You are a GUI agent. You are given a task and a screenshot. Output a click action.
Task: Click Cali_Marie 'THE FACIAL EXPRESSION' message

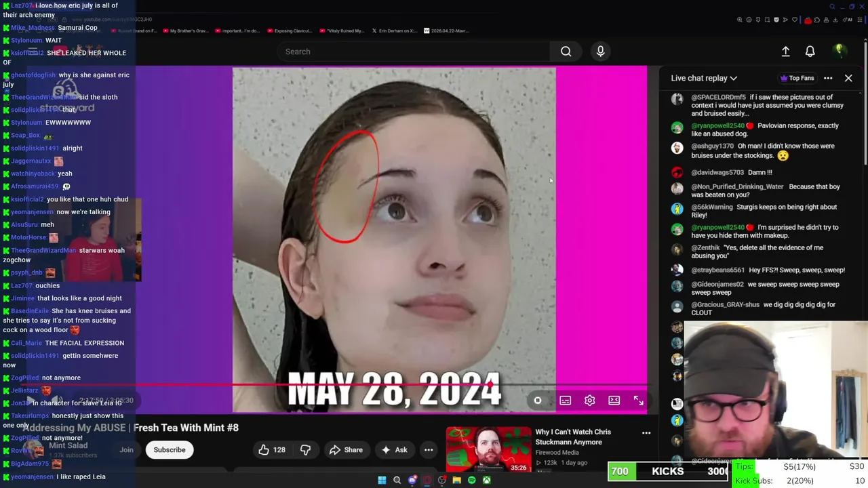(64, 343)
